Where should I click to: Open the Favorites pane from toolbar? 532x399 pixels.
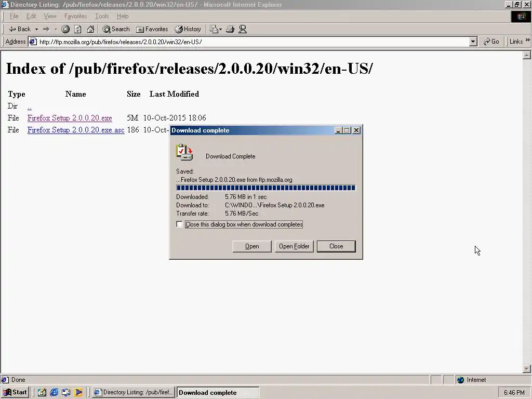click(152, 29)
